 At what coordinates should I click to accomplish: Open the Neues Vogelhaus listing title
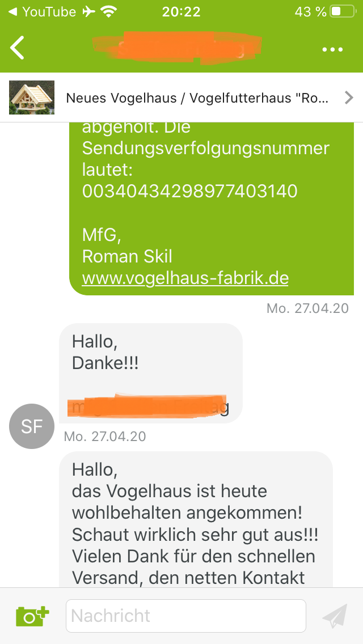pos(197,98)
